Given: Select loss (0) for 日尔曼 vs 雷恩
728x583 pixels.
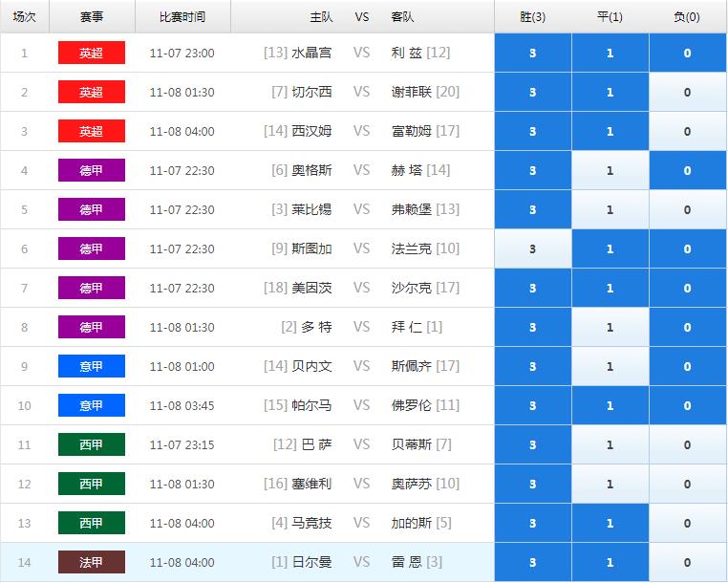Looking at the screenshot, I should pyautogui.click(x=688, y=562).
